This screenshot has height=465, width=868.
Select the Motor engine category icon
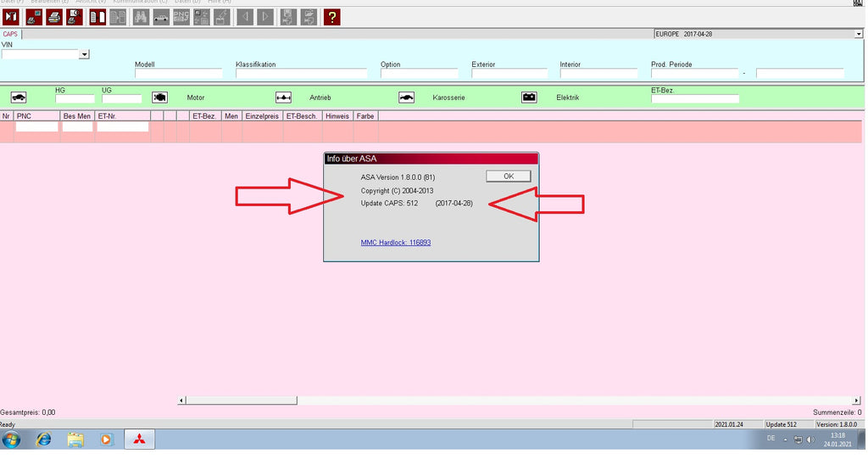pyautogui.click(x=160, y=98)
